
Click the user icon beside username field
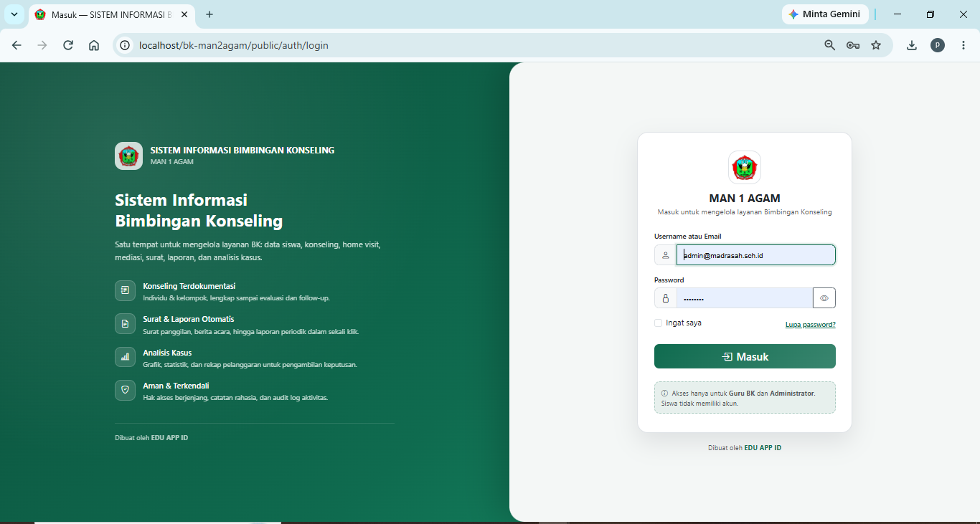665,255
